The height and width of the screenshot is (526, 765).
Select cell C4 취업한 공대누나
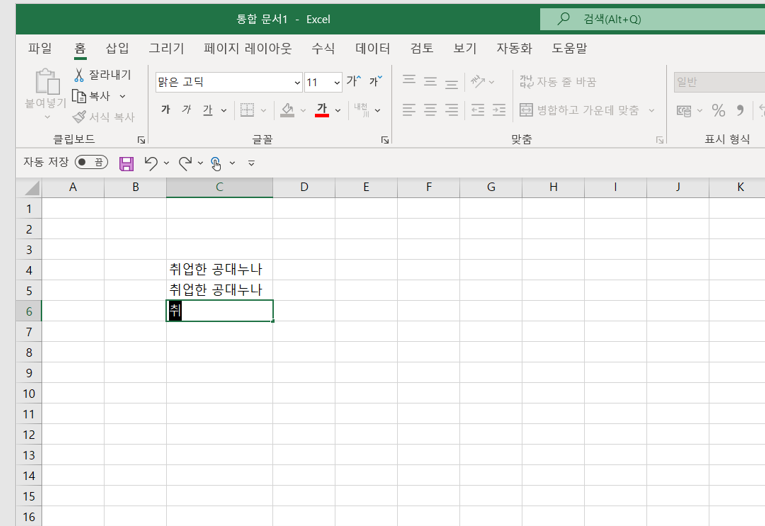click(x=220, y=269)
